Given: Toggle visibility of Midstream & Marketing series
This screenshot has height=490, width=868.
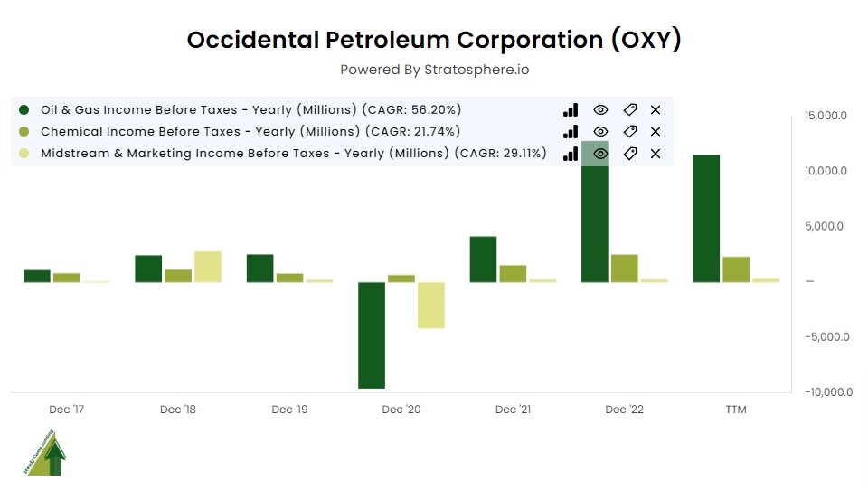Looking at the screenshot, I should tap(600, 154).
